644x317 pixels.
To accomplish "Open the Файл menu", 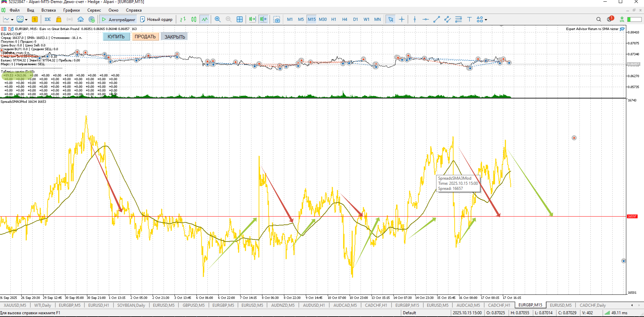I will 14,10.
